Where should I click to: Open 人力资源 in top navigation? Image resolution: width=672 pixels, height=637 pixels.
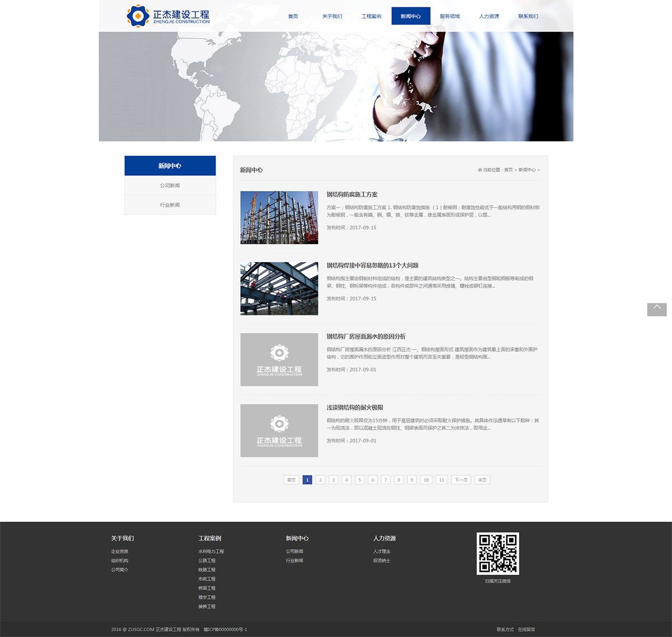pyautogui.click(x=489, y=16)
